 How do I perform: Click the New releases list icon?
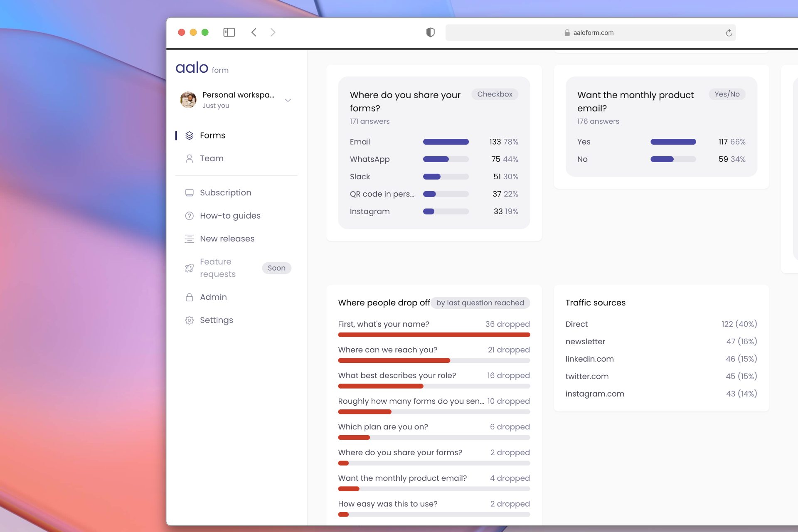(x=190, y=239)
